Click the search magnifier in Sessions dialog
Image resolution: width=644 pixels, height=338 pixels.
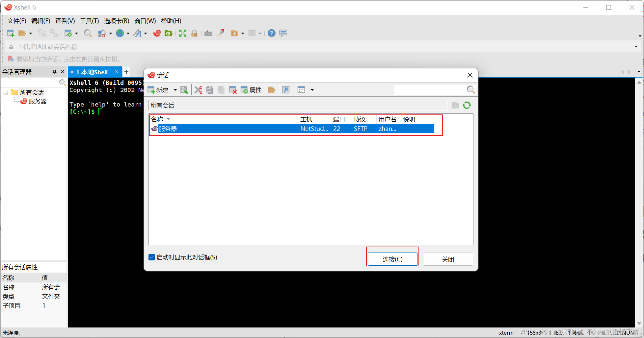[471, 90]
